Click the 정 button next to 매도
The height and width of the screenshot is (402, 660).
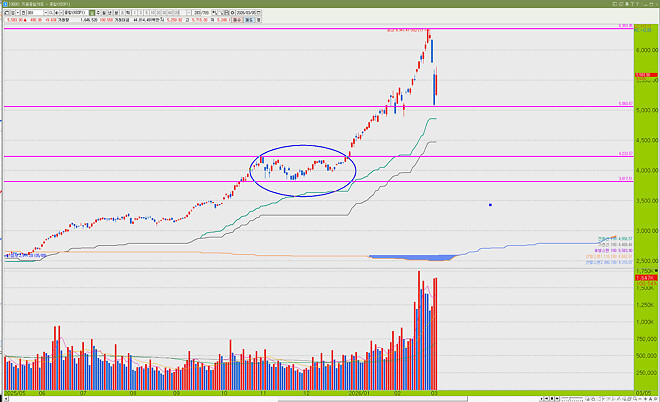[258, 20]
